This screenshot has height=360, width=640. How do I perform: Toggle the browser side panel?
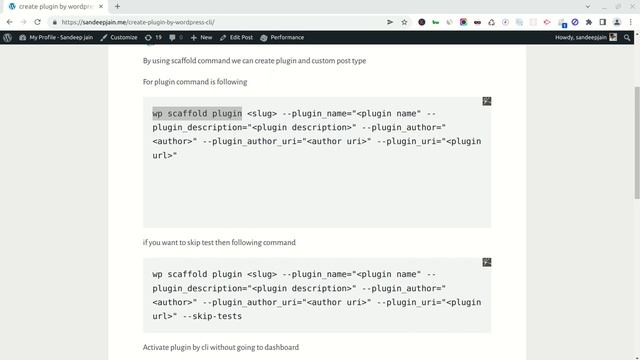coord(602,22)
